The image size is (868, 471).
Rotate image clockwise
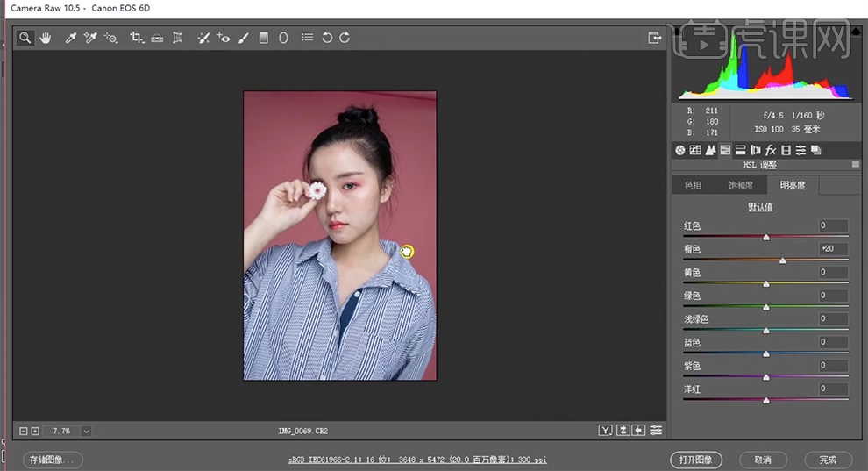[345, 38]
